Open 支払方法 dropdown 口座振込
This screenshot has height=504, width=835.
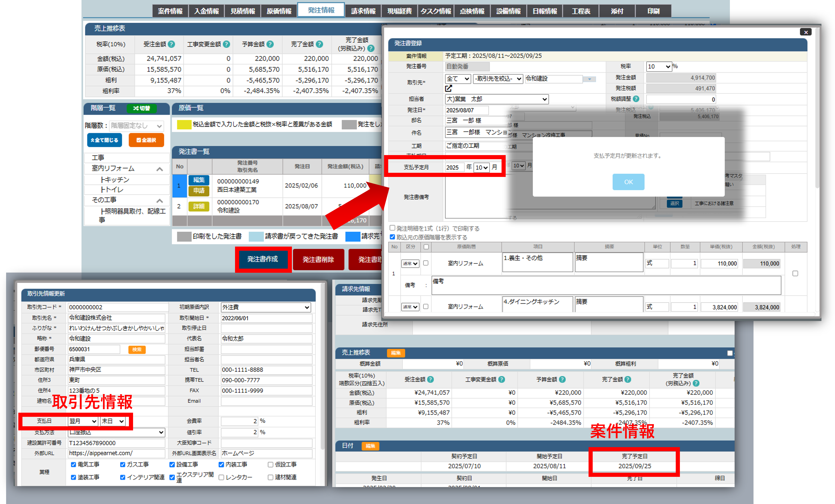click(117, 433)
